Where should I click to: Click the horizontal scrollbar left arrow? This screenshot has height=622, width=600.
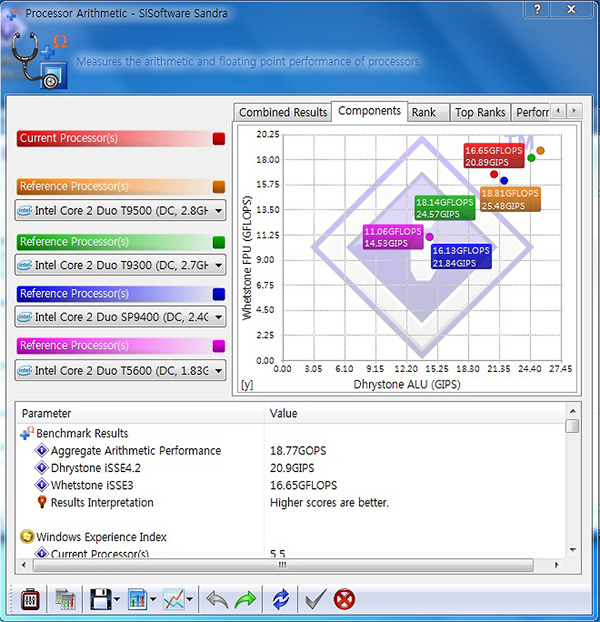[x=24, y=564]
